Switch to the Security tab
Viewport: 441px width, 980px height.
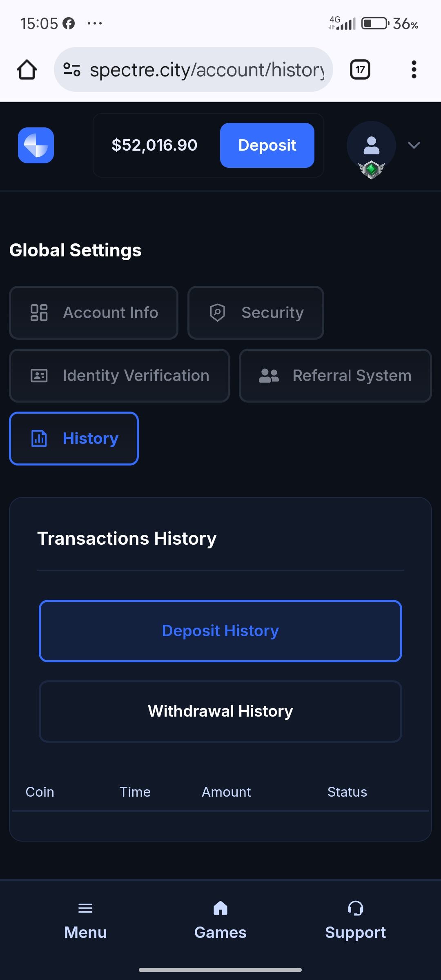(256, 313)
